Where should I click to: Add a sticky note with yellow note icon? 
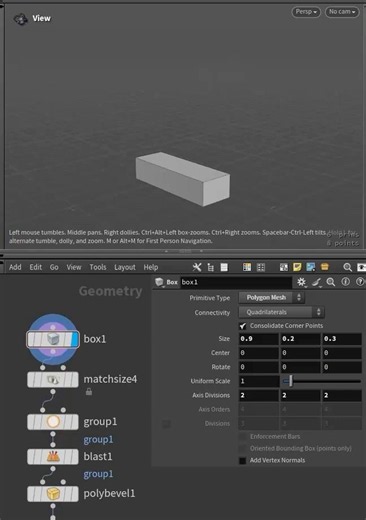pos(297,267)
